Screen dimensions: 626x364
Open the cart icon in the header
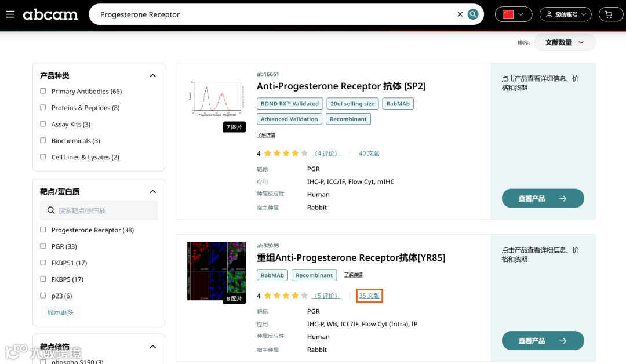coord(609,14)
